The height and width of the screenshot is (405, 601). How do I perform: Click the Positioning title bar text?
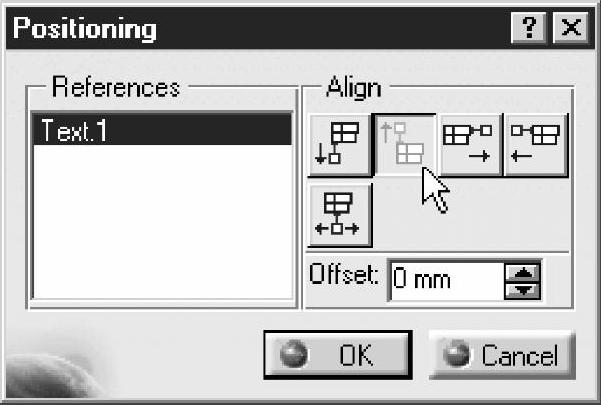(x=85, y=28)
